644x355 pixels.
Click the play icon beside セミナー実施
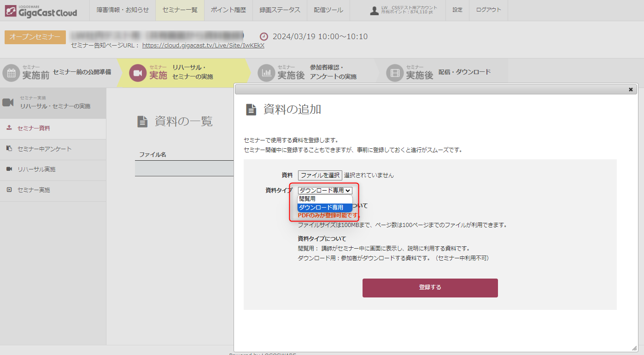tap(9, 189)
